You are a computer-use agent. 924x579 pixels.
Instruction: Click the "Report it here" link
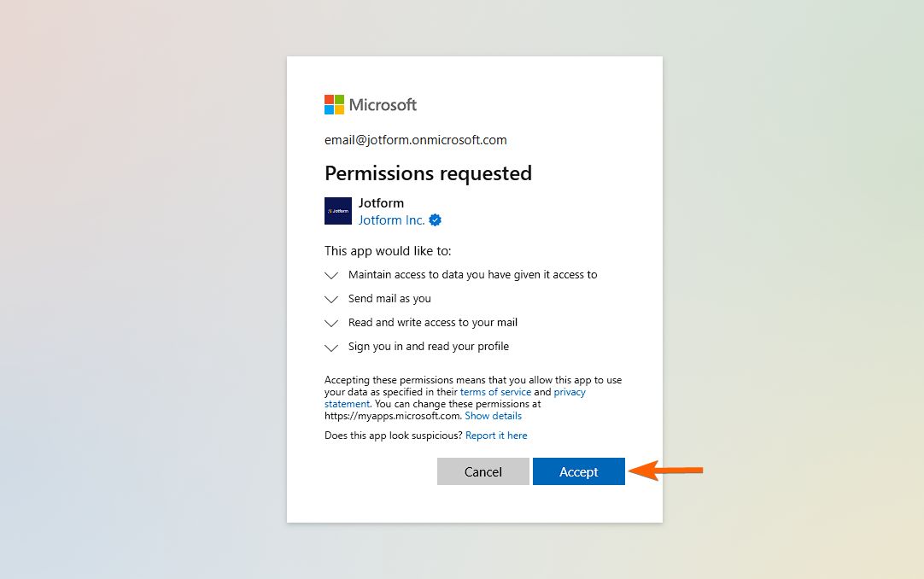click(x=496, y=436)
